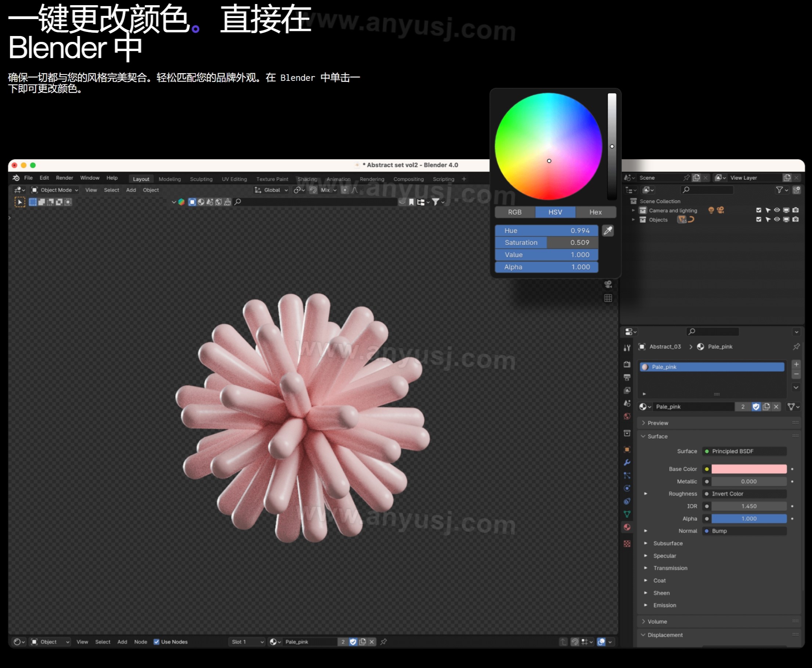The width and height of the screenshot is (812, 668).
Task: Open the Scene properties tab icon
Action: coord(627,403)
